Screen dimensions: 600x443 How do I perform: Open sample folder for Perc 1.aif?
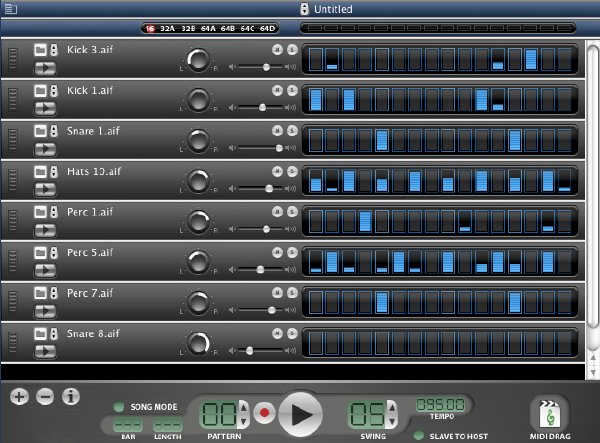click(x=40, y=212)
